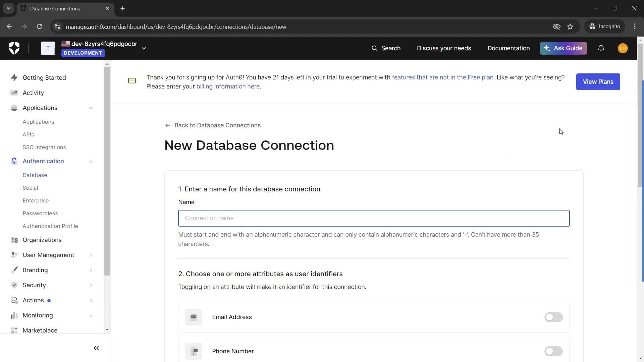Click the Activity chart icon
Viewport: 644px width, 362px height.
[14, 93]
